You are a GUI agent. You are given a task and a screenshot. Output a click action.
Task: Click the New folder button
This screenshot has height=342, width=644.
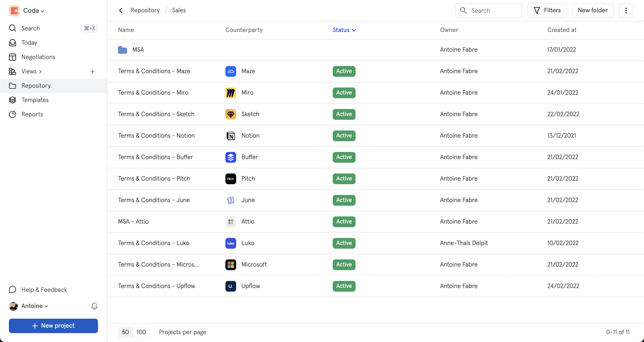(x=593, y=10)
